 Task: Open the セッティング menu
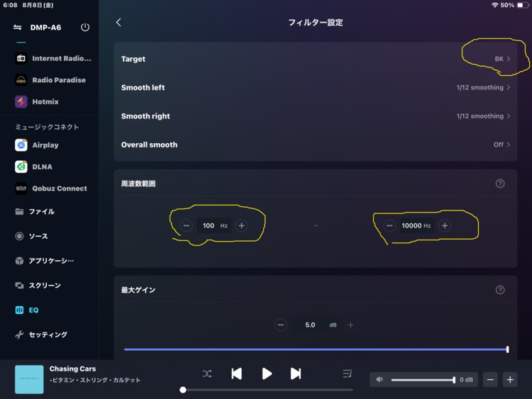(x=41, y=335)
